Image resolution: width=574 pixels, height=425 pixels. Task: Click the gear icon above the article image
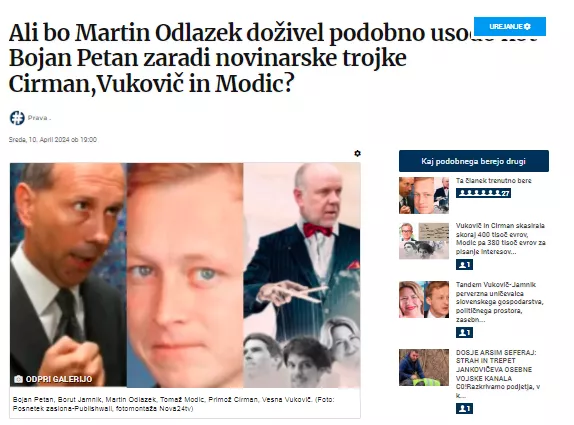pos(358,153)
